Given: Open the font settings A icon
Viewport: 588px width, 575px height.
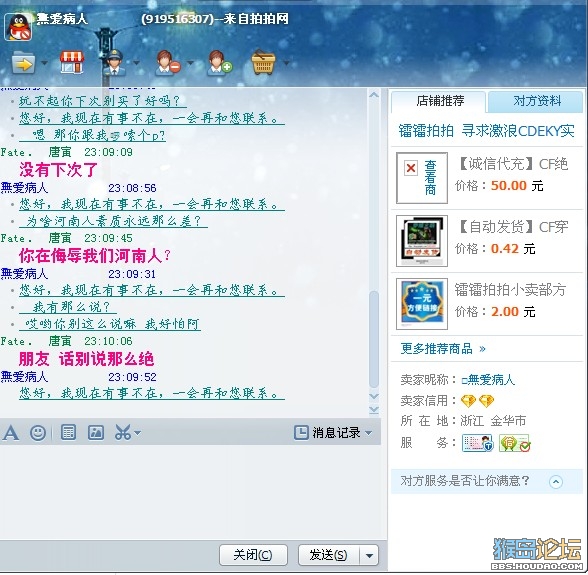Looking at the screenshot, I should 10,433.
